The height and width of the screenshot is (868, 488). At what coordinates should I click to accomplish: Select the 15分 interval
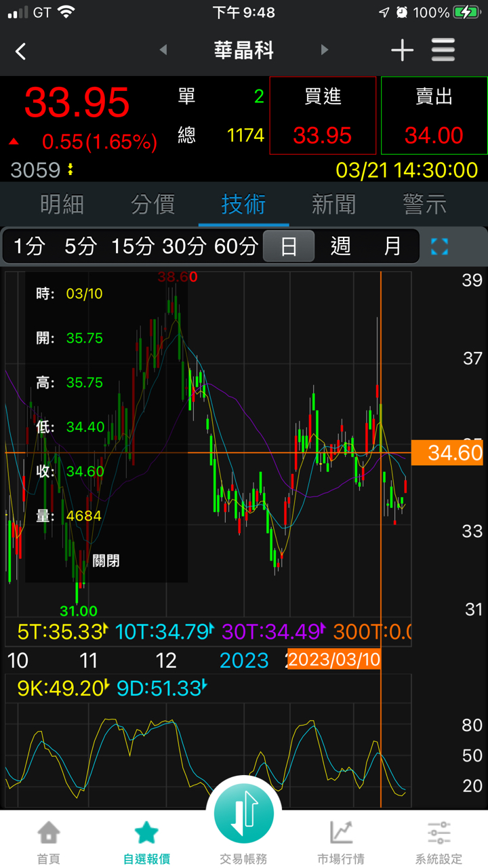click(133, 246)
